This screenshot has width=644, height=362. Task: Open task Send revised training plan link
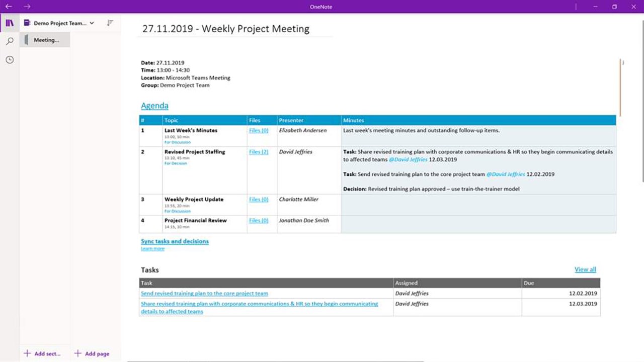[204, 294]
